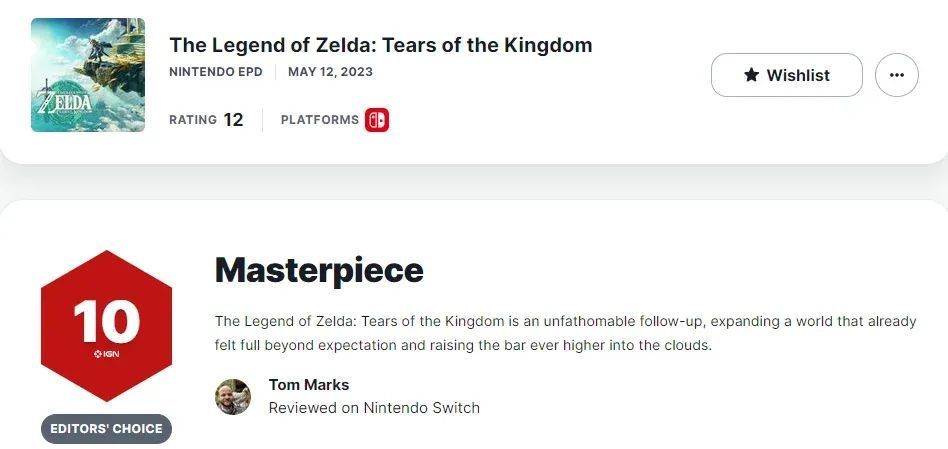The width and height of the screenshot is (948, 449).
Task: Click Tom Marks' round avatar photo
Action: click(233, 396)
